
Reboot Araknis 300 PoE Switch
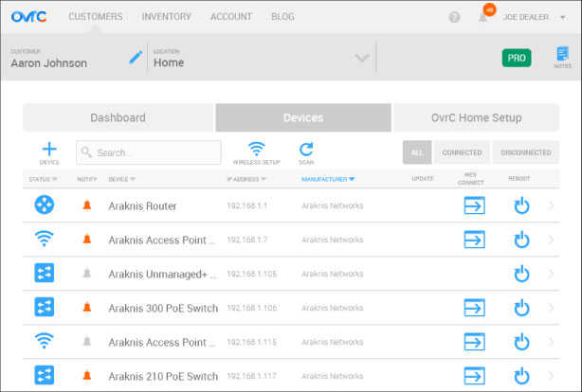pyautogui.click(x=521, y=308)
